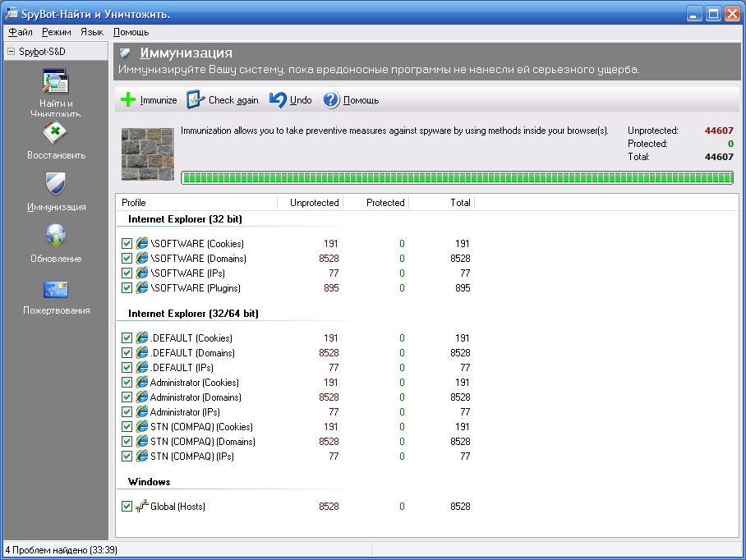Click the IE icon of STN (COMPAQ) (Cookies)
Viewport: 746px width, 560px height.
[142, 426]
